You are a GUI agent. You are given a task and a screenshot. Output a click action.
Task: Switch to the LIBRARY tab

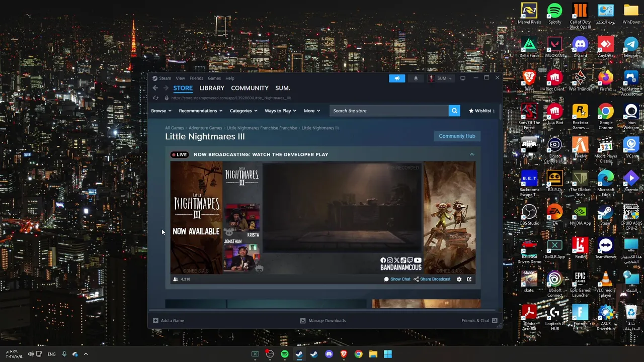[212, 88]
